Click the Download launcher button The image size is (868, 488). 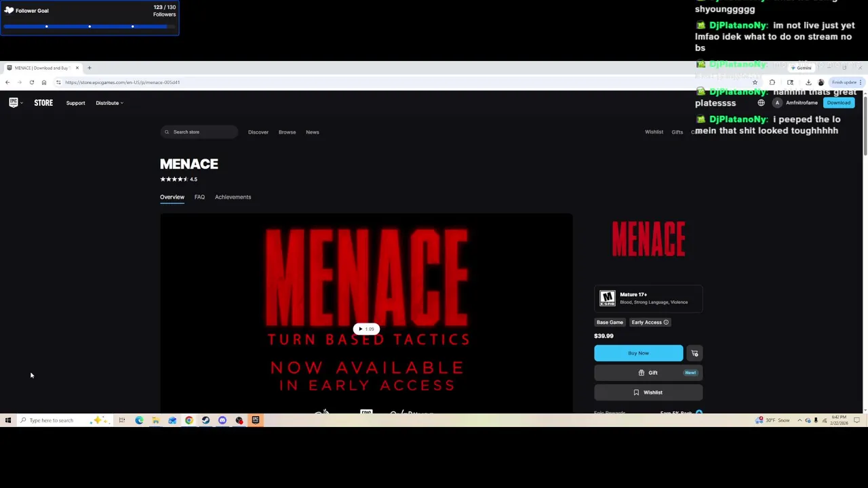pos(839,103)
